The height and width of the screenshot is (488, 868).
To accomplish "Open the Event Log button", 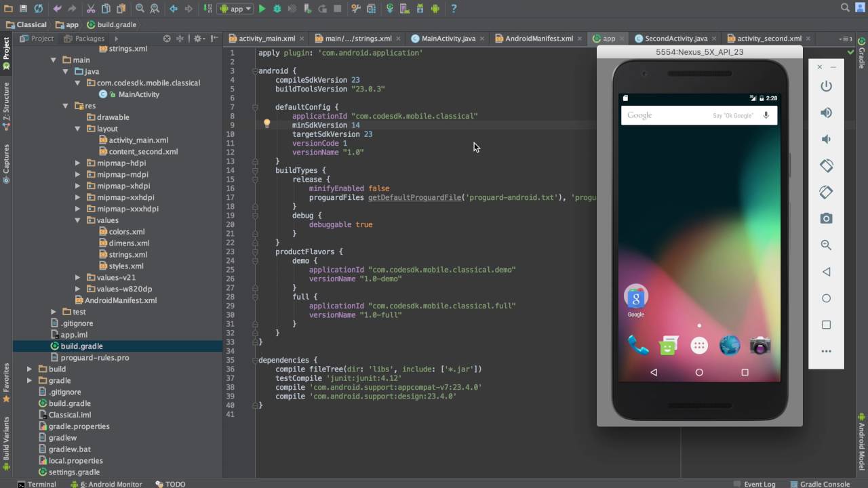I will point(754,484).
